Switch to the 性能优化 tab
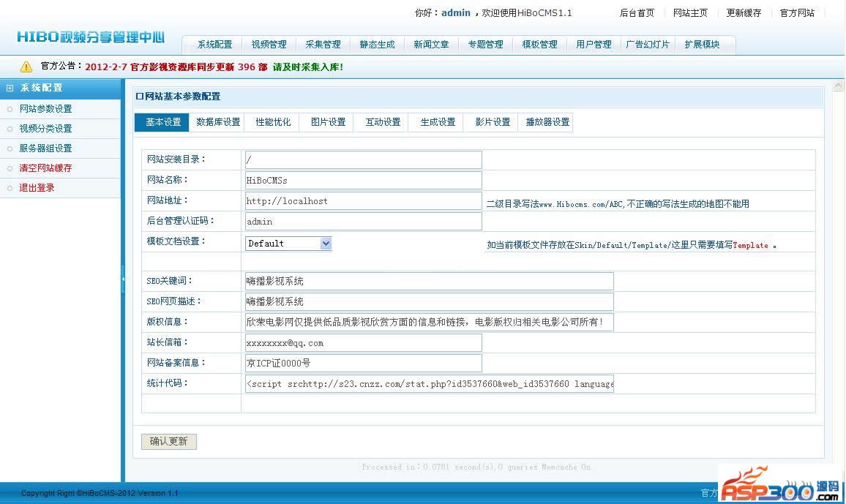This screenshot has width=846, height=504. point(273,123)
